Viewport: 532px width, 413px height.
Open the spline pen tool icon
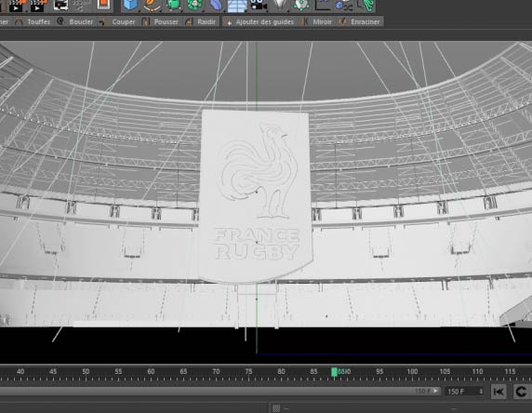pos(152,5)
